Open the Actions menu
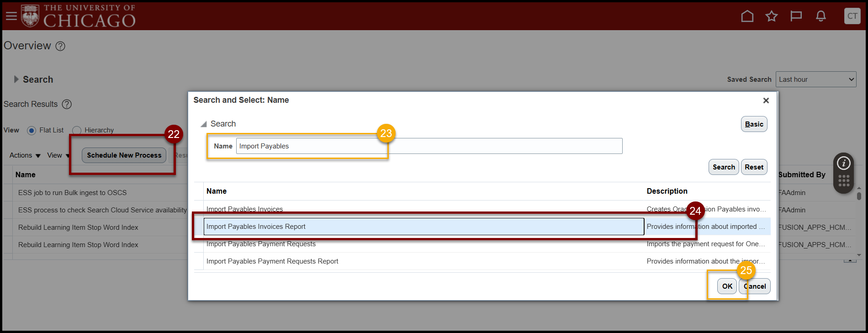The width and height of the screenshot is (868, 333). click(x=25, y=155)
